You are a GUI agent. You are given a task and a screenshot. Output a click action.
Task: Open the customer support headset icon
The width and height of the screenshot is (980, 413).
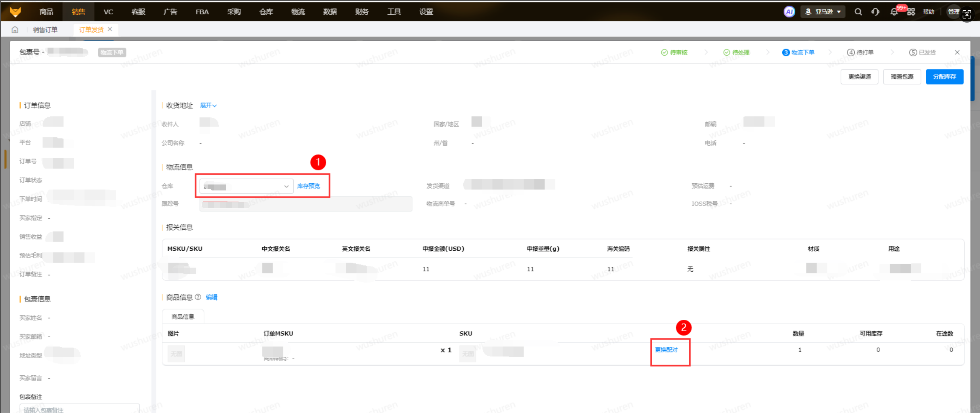[875, 12]
